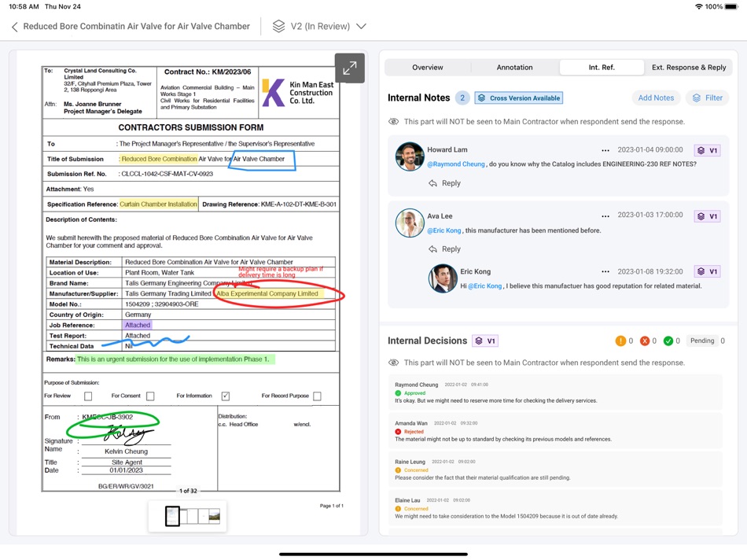Switch to the Annotation tab
Viewport: 747px width, 560px height.
pos(514,68)
